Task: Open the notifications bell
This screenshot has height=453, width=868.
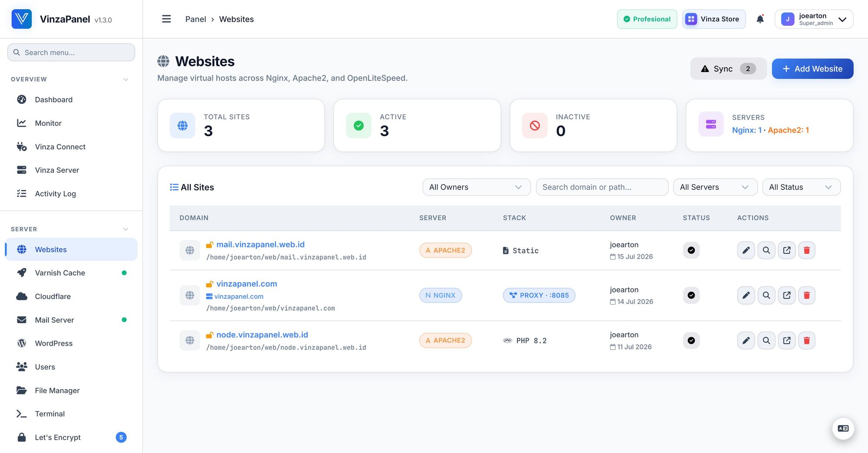Action: click(760, 19)
